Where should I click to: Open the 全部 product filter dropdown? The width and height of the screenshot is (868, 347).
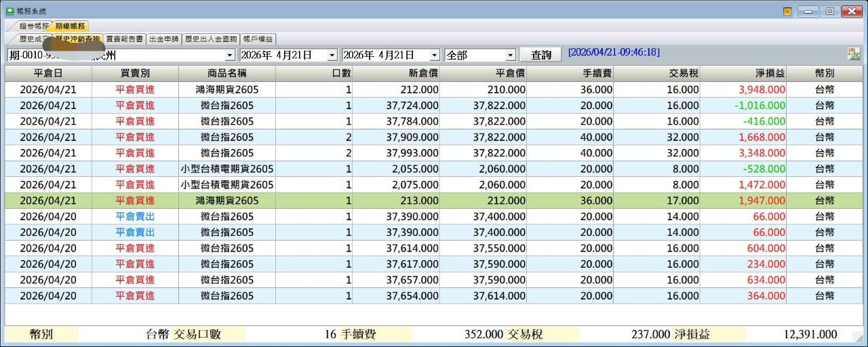(511, 55)
